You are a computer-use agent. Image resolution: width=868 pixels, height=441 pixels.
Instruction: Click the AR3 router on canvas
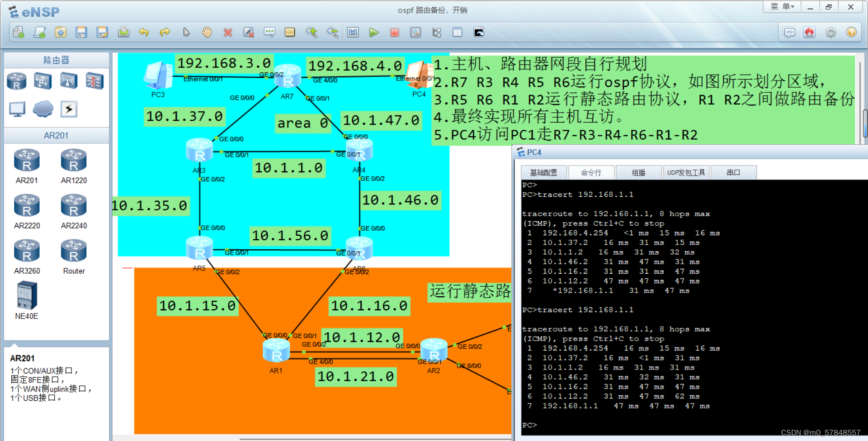tap(199, 151)
